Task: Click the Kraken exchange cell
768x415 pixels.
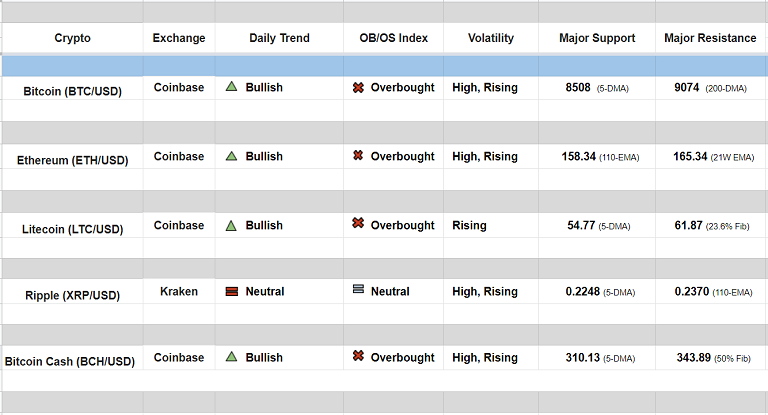Action: (x=179, y=291)
